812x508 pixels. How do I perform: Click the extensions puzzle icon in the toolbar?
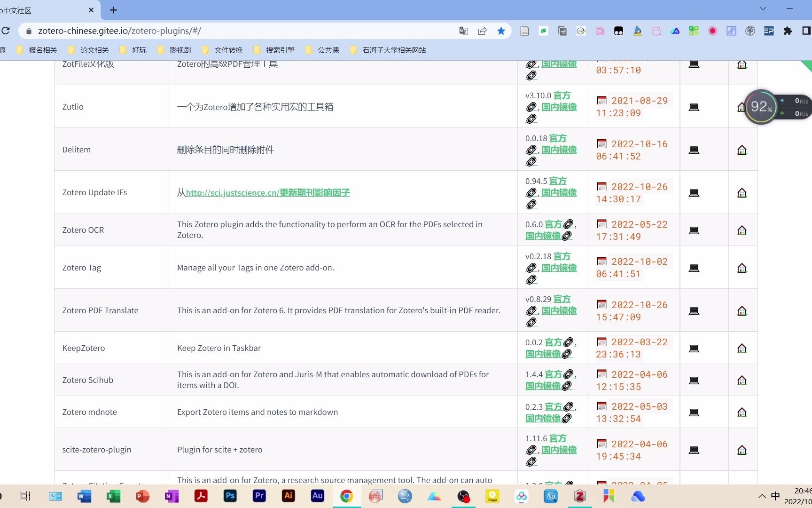pyautogui.click(x=788, y=31)
